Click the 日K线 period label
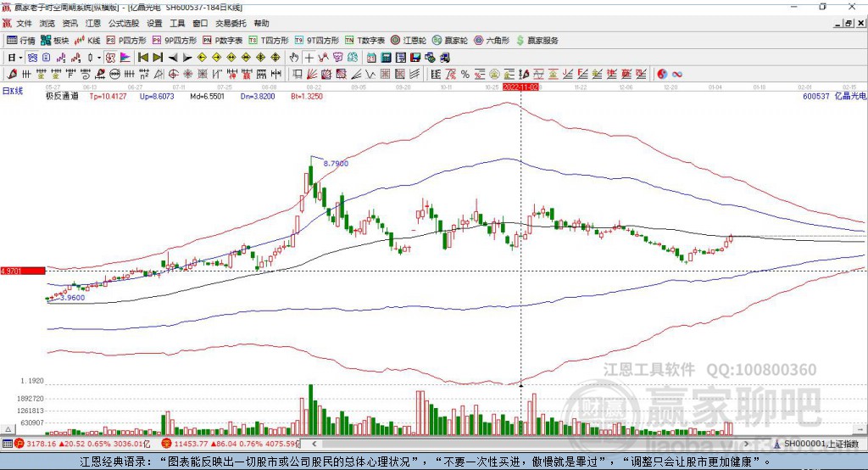The width and height of the screenshot is (868, 470). (x=12, y=89)
